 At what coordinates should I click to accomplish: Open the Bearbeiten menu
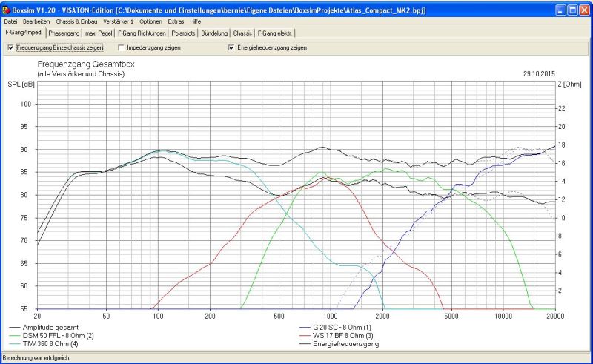[36, 21]
